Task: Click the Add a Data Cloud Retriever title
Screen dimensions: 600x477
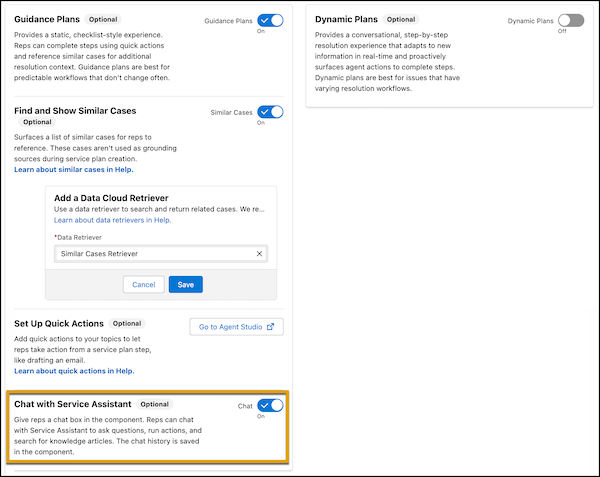Action: point(111,198)
